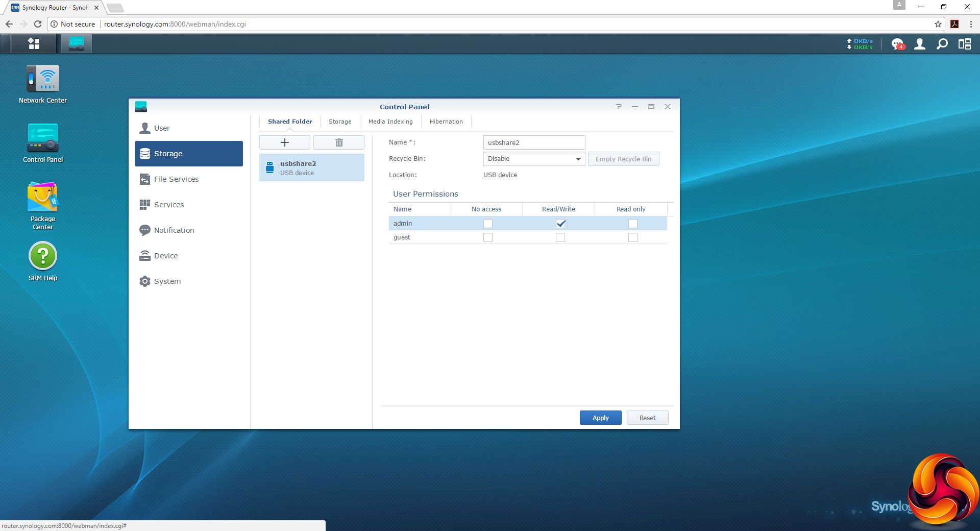Open the Network Center desktop icon

pos(43,80)
